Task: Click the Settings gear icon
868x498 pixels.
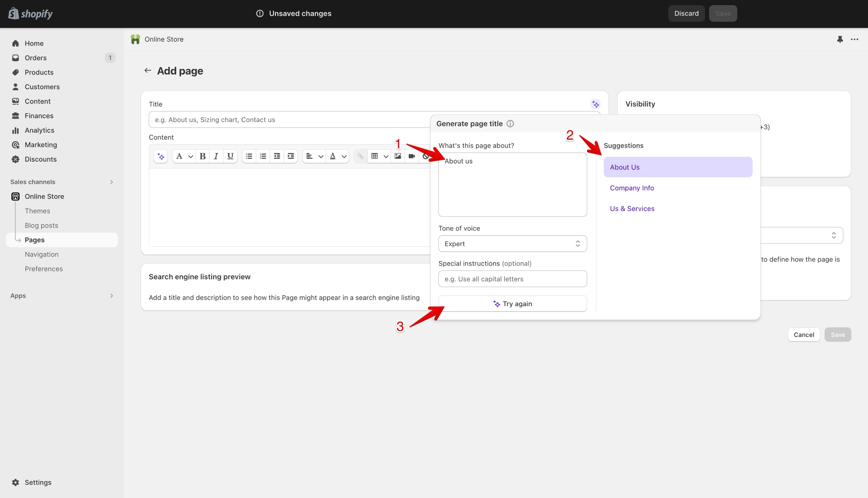Action: (15, 482)
